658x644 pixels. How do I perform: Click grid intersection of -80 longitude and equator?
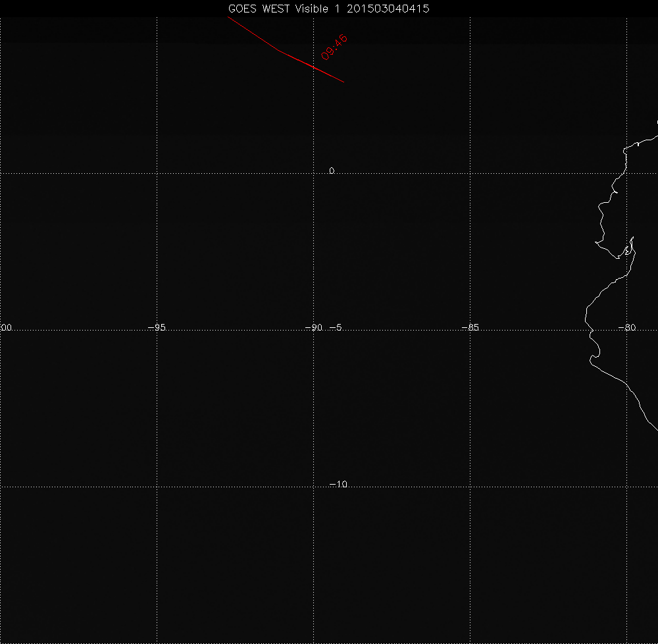pyautogui.click(x=627, y=174)
